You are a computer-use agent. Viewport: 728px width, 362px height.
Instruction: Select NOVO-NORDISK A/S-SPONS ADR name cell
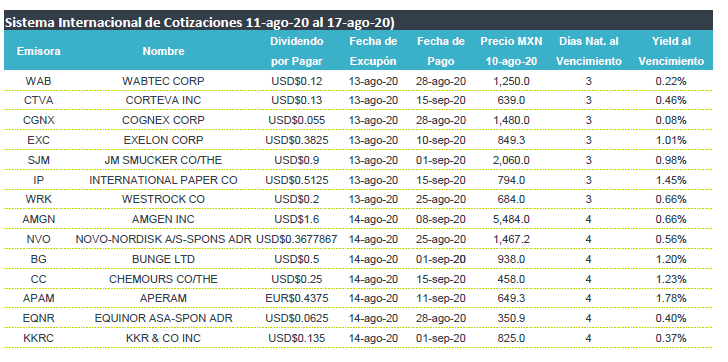pos(163,239)
